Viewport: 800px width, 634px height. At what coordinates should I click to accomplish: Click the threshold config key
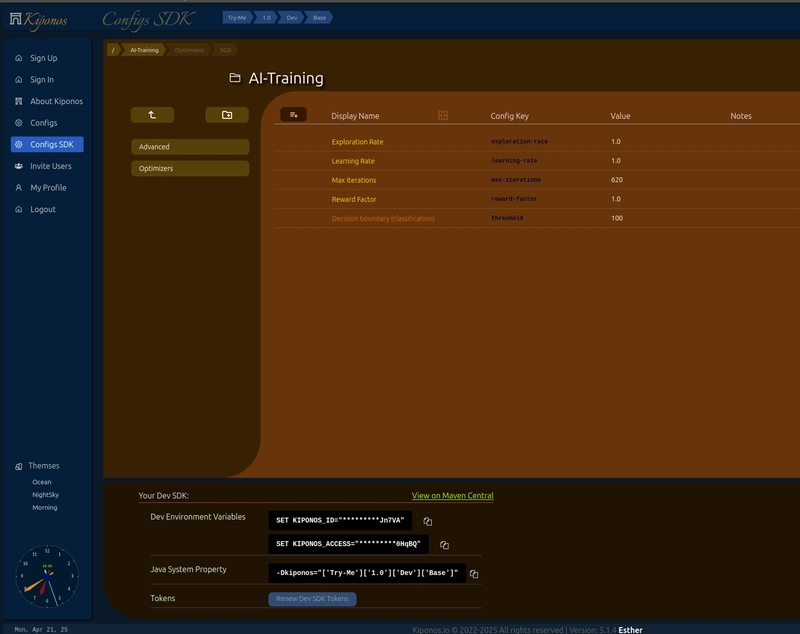point(507,218)
